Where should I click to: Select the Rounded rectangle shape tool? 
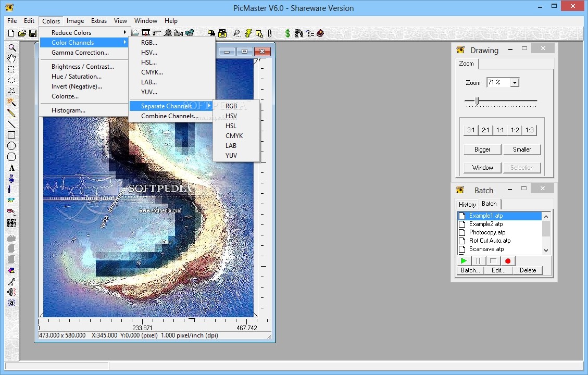click(11, 157)
